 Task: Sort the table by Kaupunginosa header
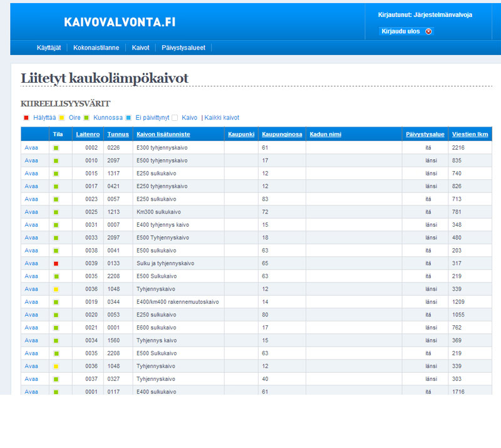(281, 135)
